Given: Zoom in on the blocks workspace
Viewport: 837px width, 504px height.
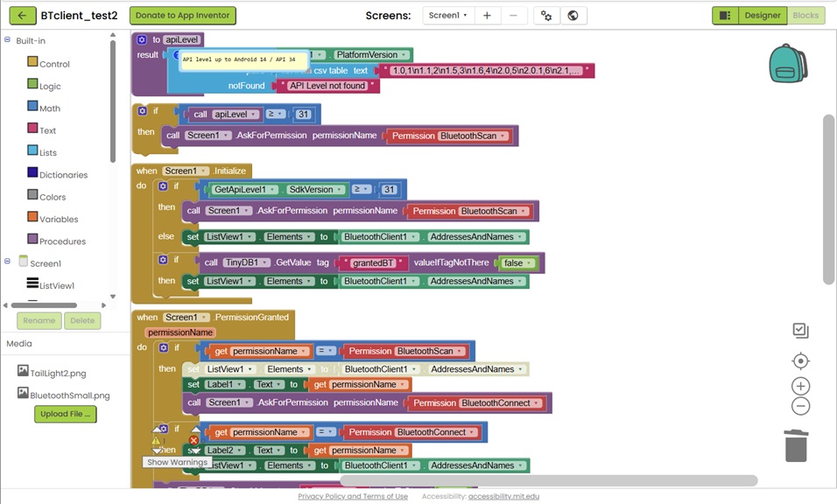Looking at the screenshot, I should click(x=800, y=386).
